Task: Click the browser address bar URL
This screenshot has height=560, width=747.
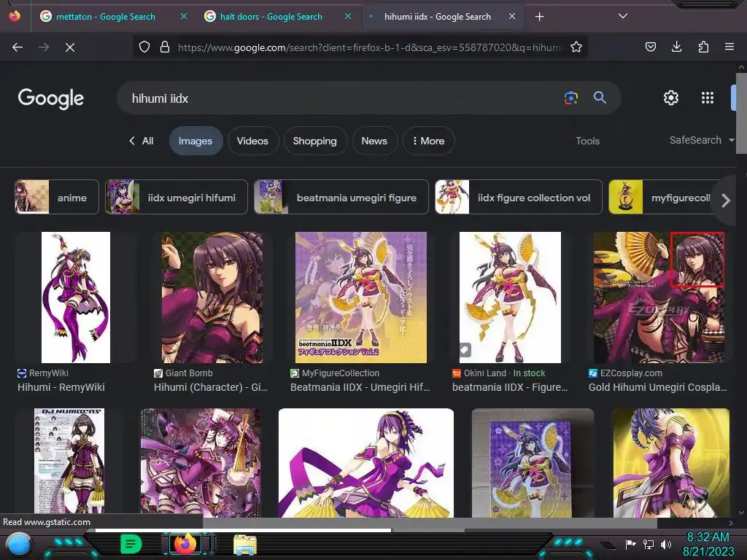Action: [x=369, y=47]
